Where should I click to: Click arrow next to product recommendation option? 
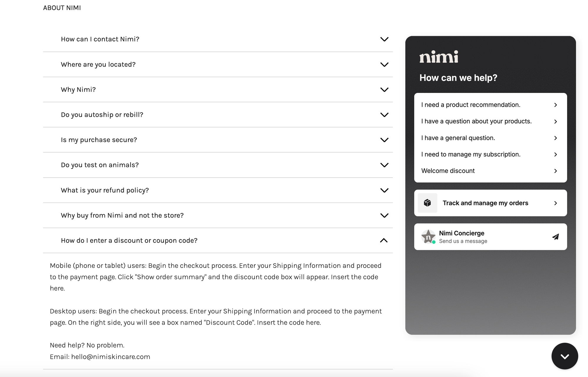pyautogui.click(x=555, y=105)
